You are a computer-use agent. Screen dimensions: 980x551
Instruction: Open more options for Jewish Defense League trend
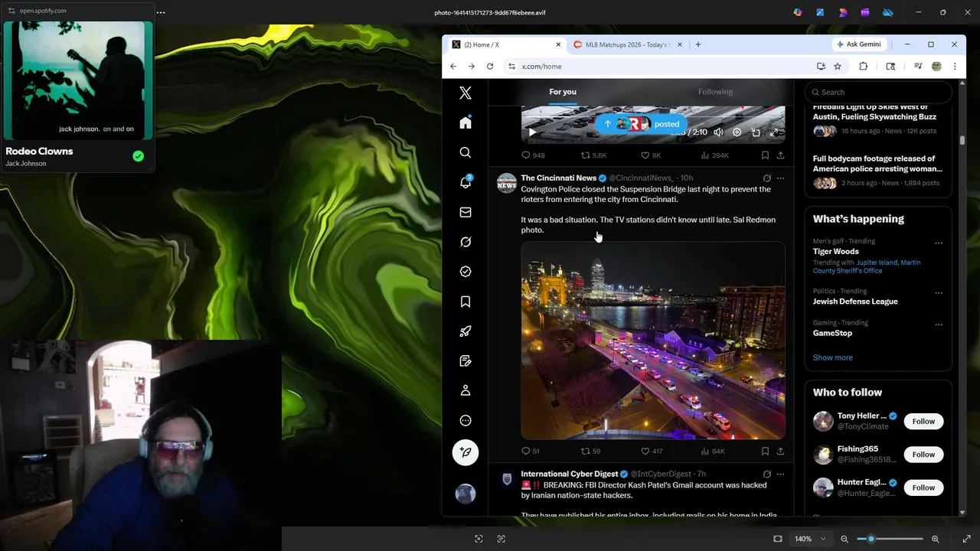[939, 293]
